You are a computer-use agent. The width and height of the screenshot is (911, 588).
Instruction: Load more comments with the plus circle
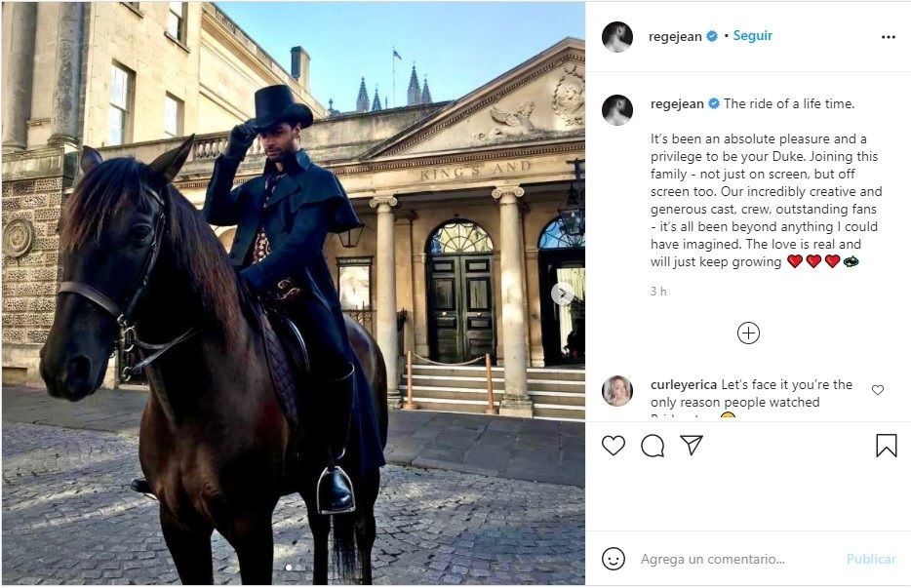[x=748, y=333]
